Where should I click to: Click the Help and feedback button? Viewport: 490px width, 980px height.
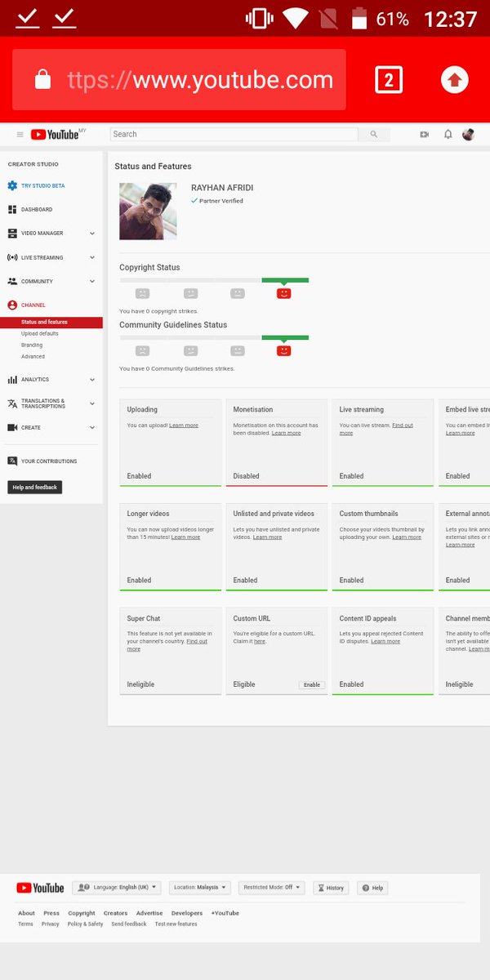coord(35,488)
